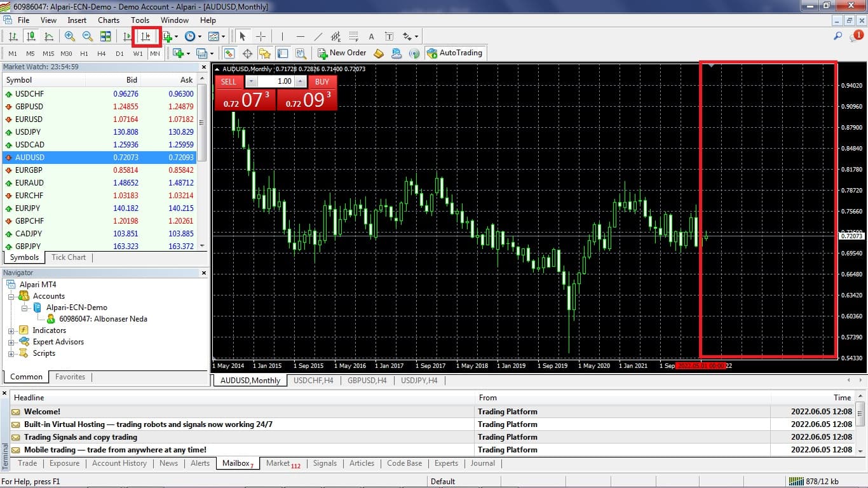Switch timeframe to M15
The image size is (868, 488).
[48, 53]
